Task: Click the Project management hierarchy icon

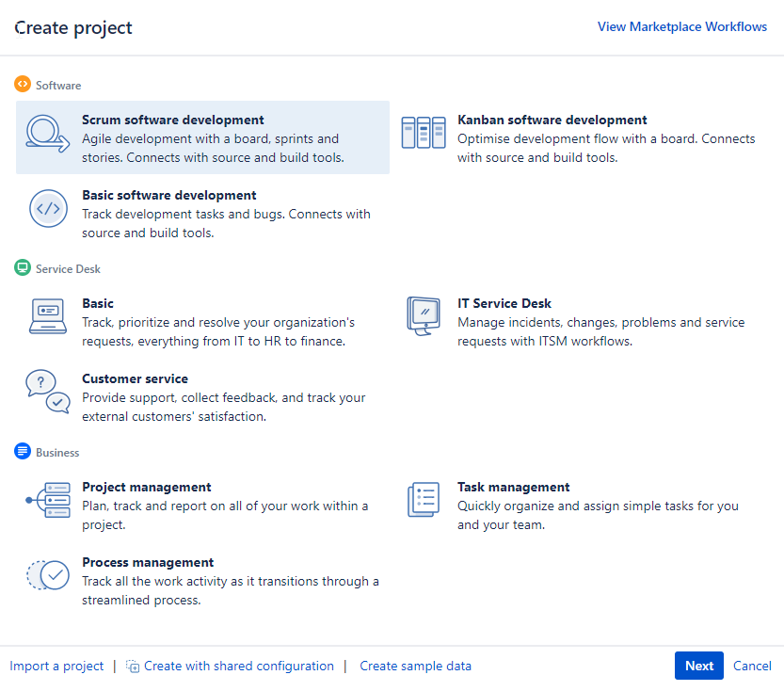Action: 48,500
